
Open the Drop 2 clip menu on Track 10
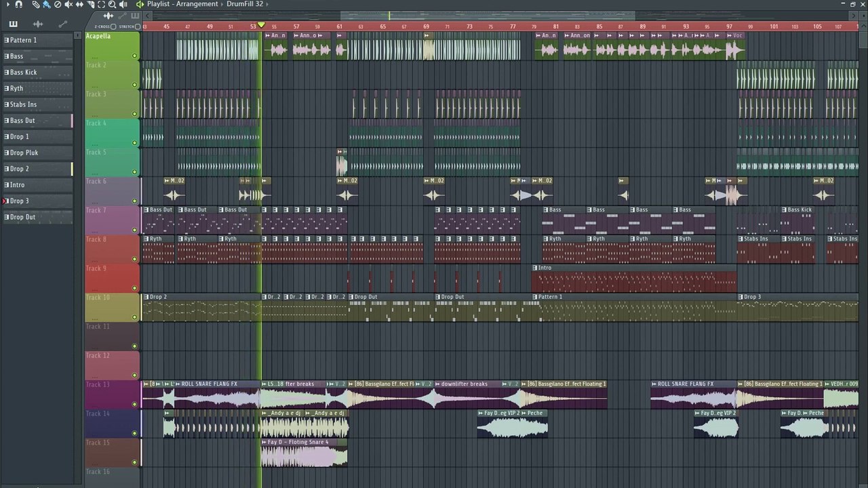pyautogui.click(x=146, y=297)
